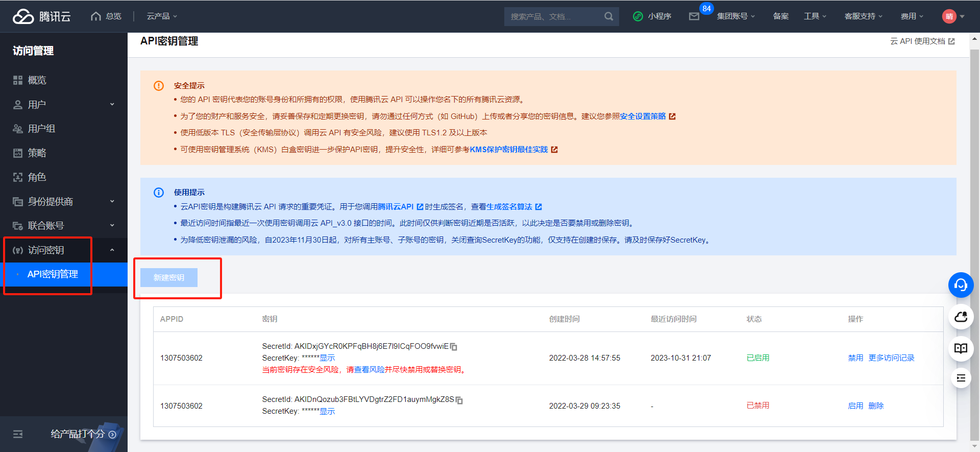Open the 云产品 dropdown menu

[162, 16]
